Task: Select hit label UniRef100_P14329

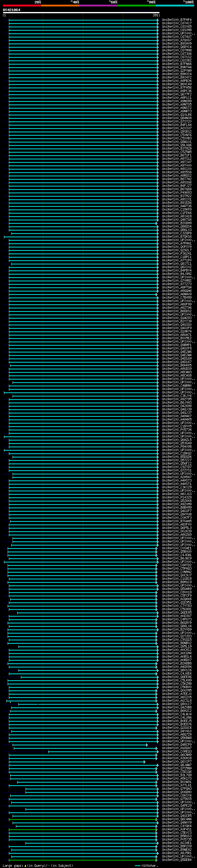Action: point(176,497)
